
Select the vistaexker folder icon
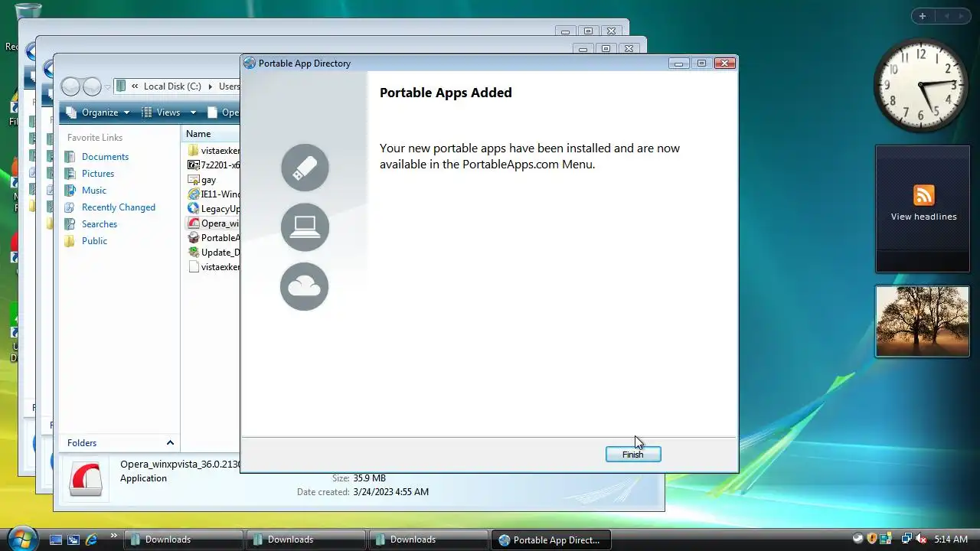[194, 151]
